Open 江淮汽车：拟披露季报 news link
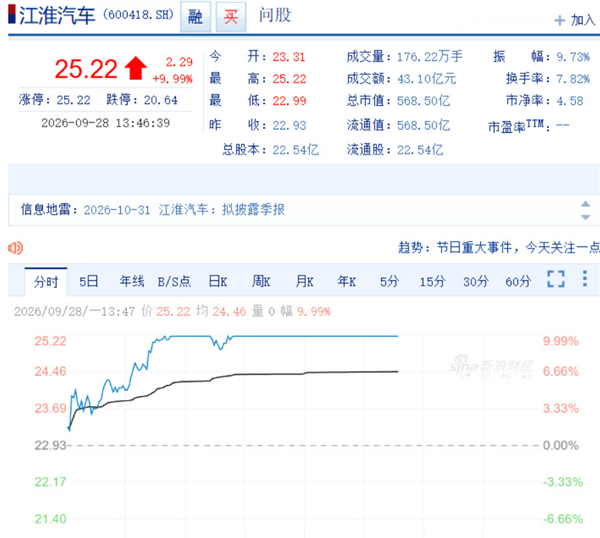600x538 pixels. (222, 210)
